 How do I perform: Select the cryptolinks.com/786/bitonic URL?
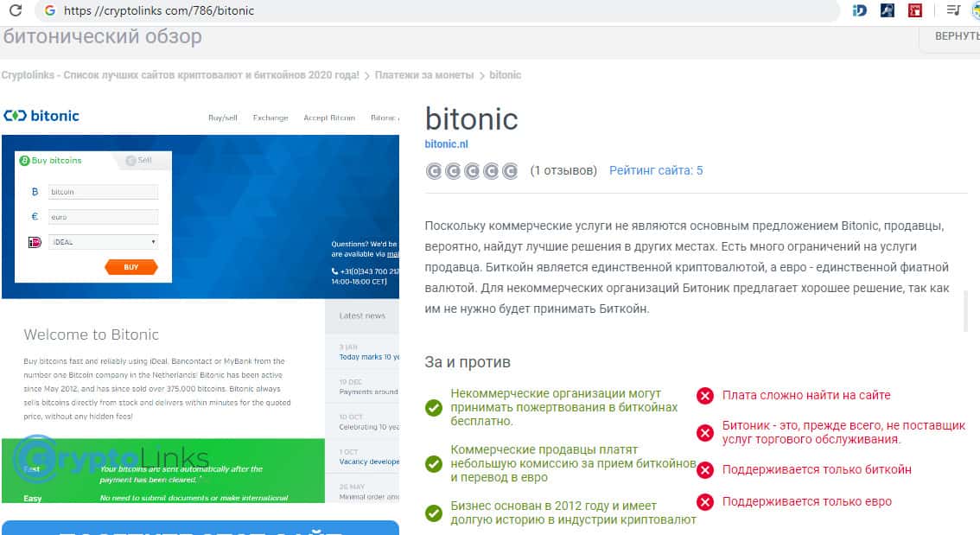coord(159,10)
